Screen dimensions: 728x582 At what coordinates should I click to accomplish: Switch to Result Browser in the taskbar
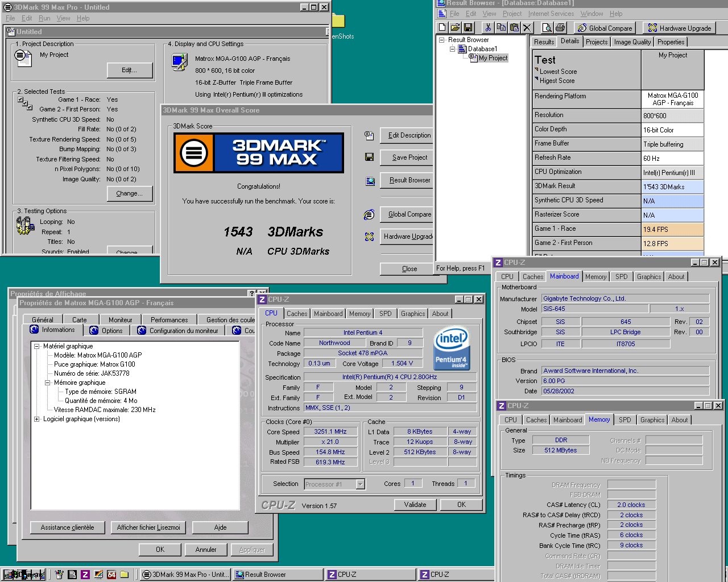click(278, 575)
